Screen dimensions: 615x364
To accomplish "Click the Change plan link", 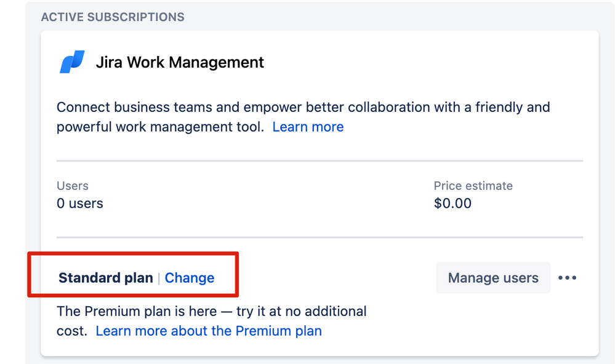I will click(x=190, y=278).
